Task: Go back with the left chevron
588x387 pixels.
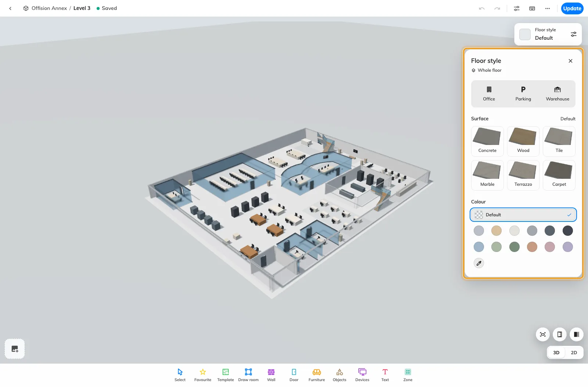Action: coord(10,8)
